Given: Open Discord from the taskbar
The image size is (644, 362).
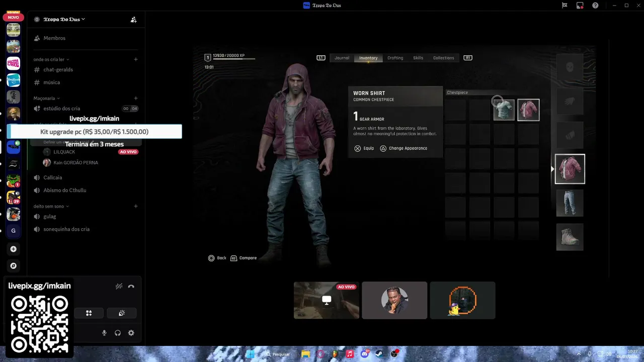Looking at the screenshot, I should click(x=365, y=354).
